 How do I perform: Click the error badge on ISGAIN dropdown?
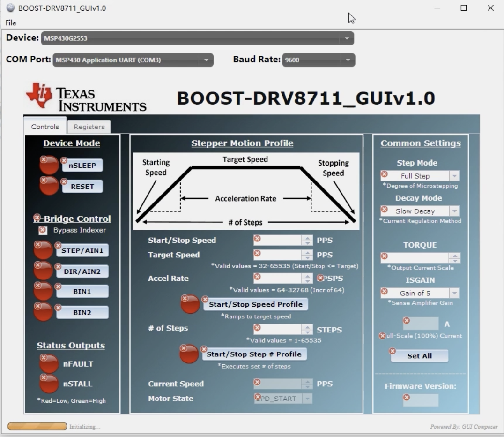point(384,292)
